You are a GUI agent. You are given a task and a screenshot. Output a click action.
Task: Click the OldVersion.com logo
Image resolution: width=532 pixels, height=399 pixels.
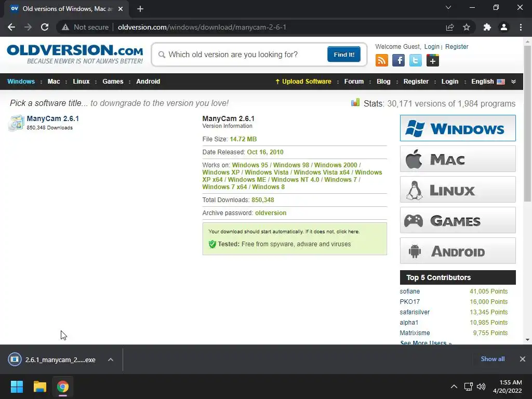tap(75, 54)
